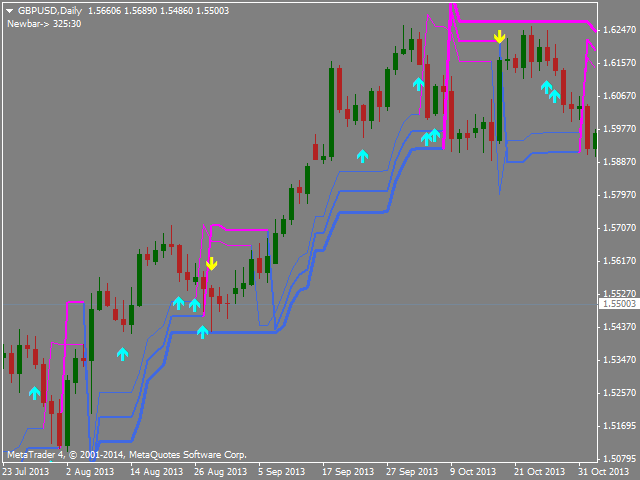This screenshot has height=480, width=640.
Task: Select the 23 Jul 2013 date label
Action: tap(26, 472)
